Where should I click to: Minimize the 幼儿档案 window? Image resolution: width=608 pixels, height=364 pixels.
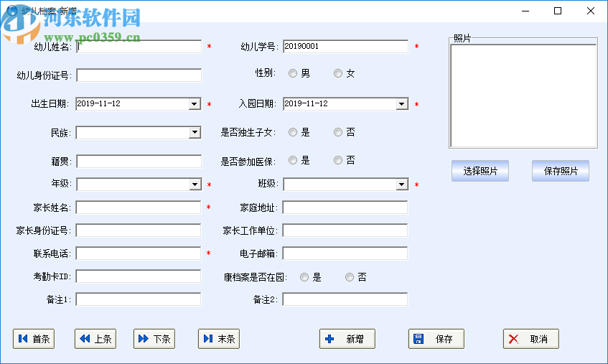click(x=525, y=11)
